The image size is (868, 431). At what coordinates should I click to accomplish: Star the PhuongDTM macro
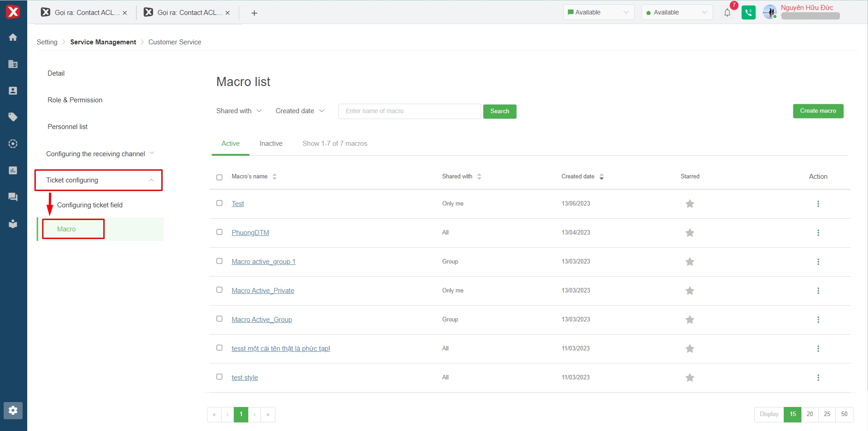[x=690, y=233]
